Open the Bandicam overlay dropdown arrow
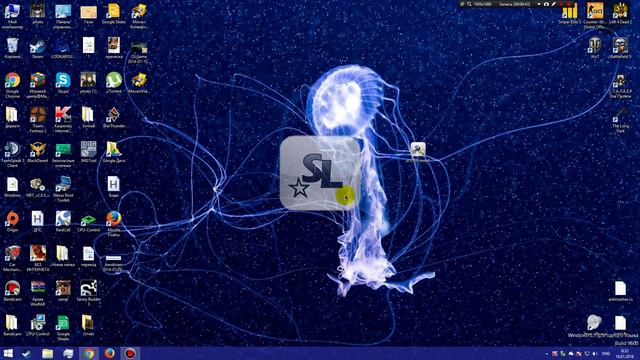The image size is (640, 360). 539,4
